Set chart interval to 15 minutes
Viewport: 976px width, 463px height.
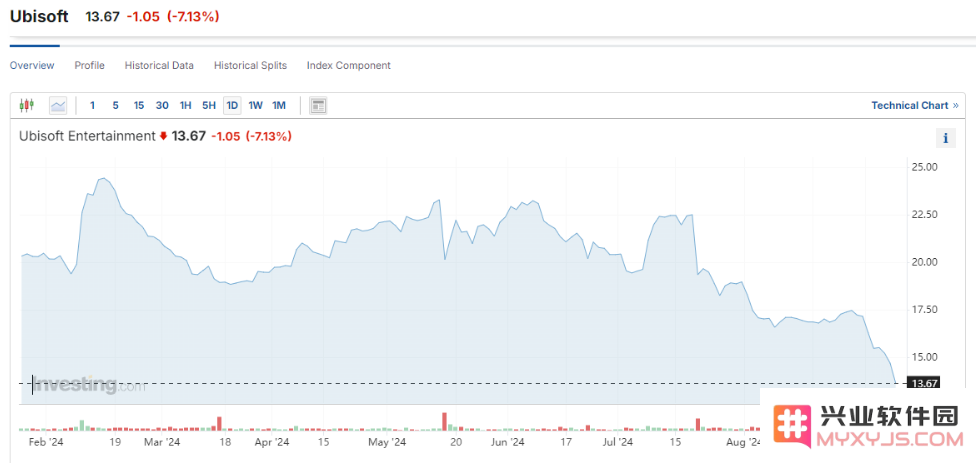(x=139, y=106)
